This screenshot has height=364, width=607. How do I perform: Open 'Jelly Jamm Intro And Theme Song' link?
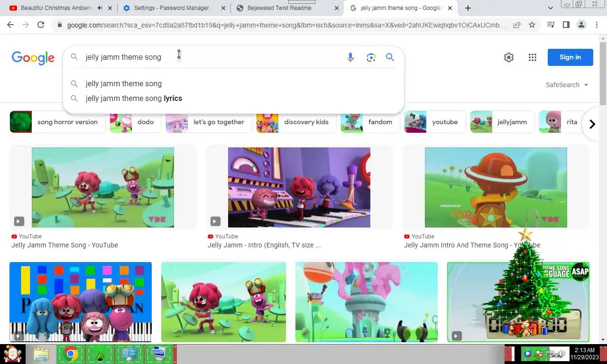click(x=472, y=245)
